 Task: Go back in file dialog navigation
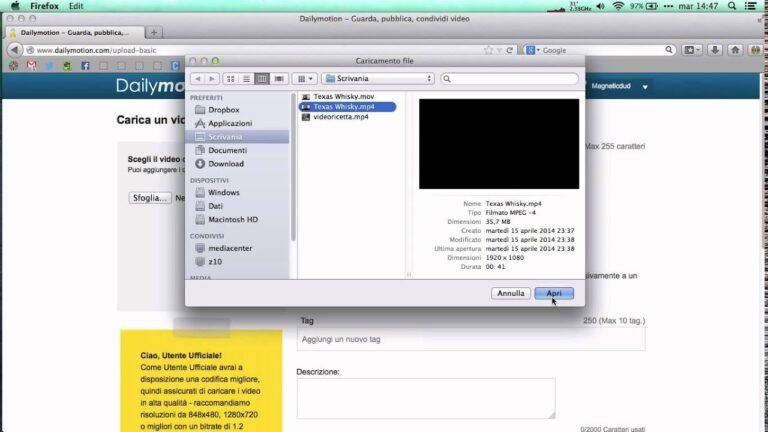pyautogui.click(x=197, y=78)
